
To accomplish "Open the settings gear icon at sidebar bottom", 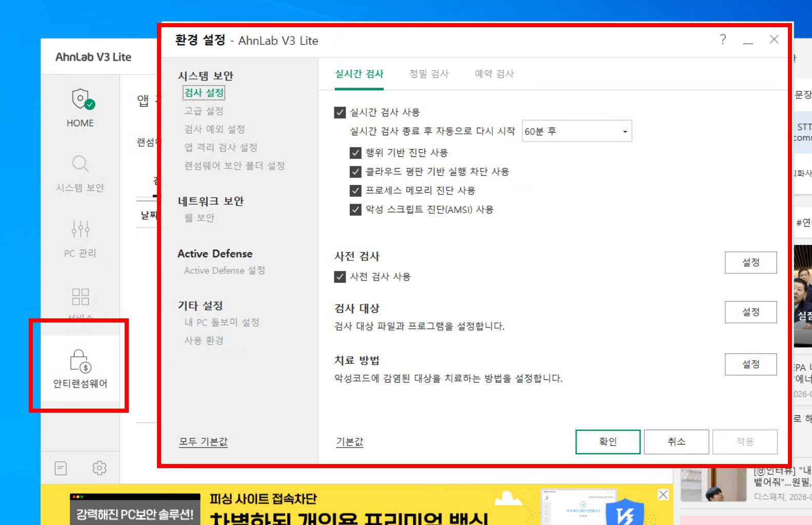I will [x=100, y=468].
